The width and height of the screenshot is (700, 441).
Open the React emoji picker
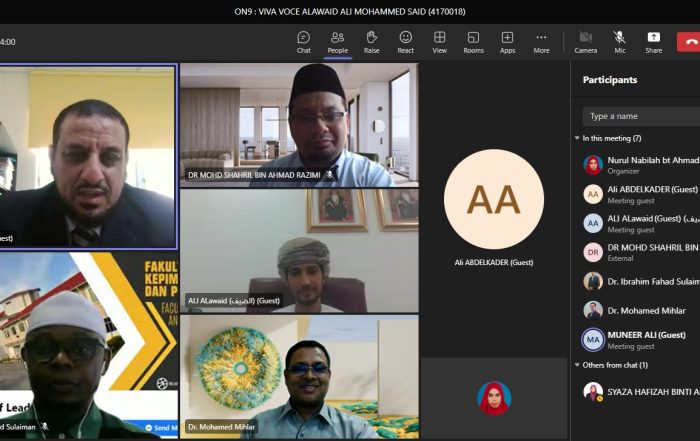(405, 41)
